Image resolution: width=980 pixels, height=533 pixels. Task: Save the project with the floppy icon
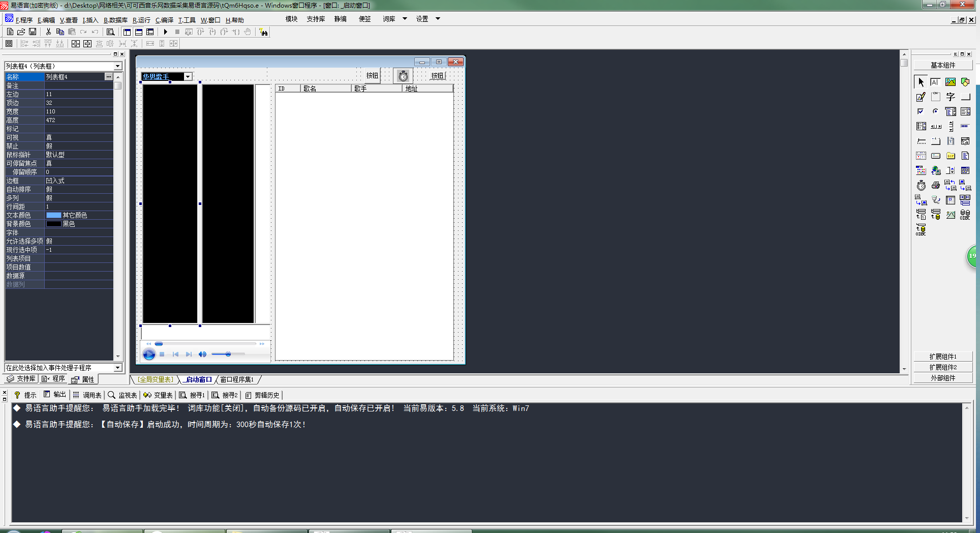(32, 32)
